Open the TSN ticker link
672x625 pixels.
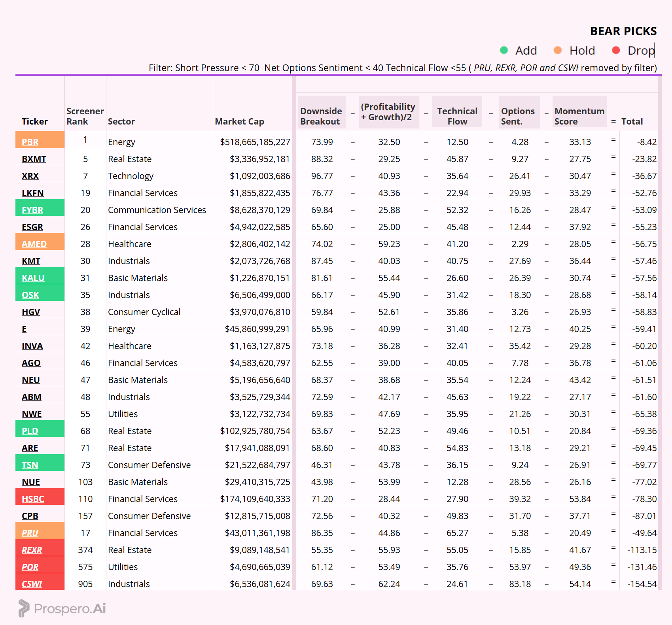click(x=30, y=465)
